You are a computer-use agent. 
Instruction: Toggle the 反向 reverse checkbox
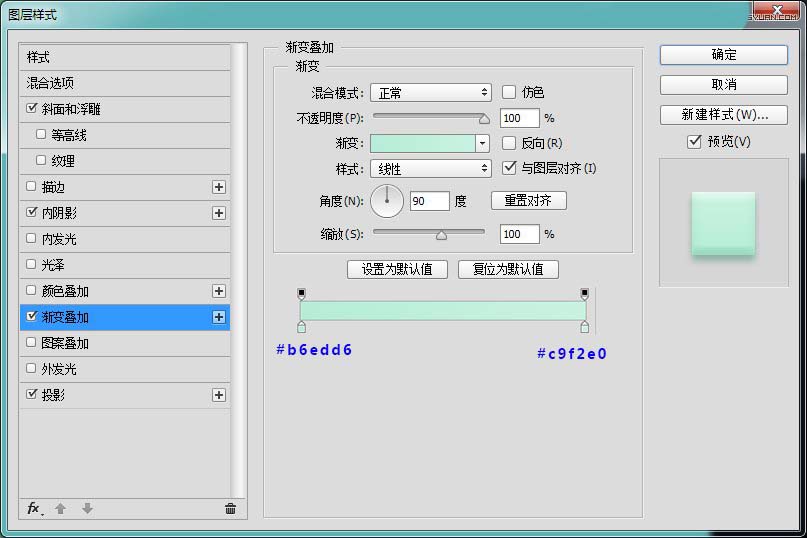click(509, 143)
